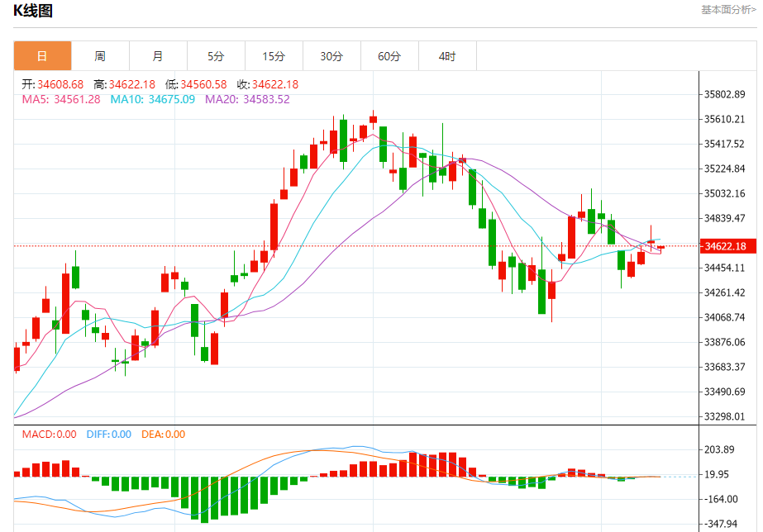Image resolution: width=763 pixels, height=532 pixels.
Task: Click the red current price tag 34622.18
Action: click(x=727, y=246)
